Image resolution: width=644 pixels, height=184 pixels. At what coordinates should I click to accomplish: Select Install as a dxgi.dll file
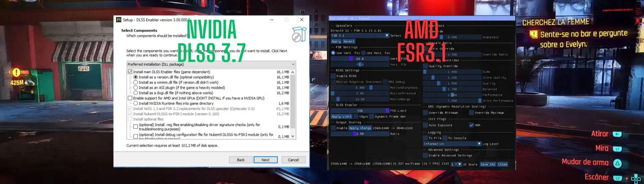136,93
